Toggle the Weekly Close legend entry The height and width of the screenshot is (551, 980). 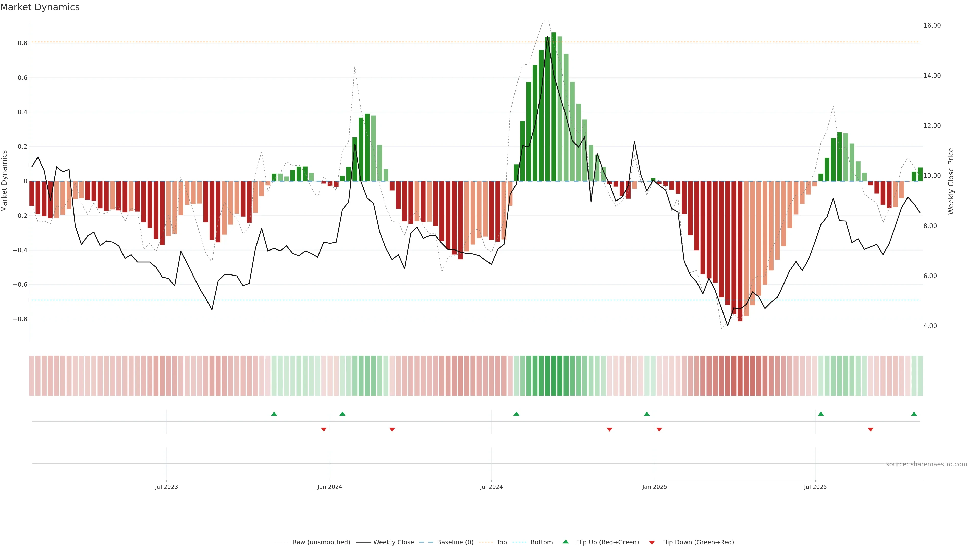click(x=393, y=542)
